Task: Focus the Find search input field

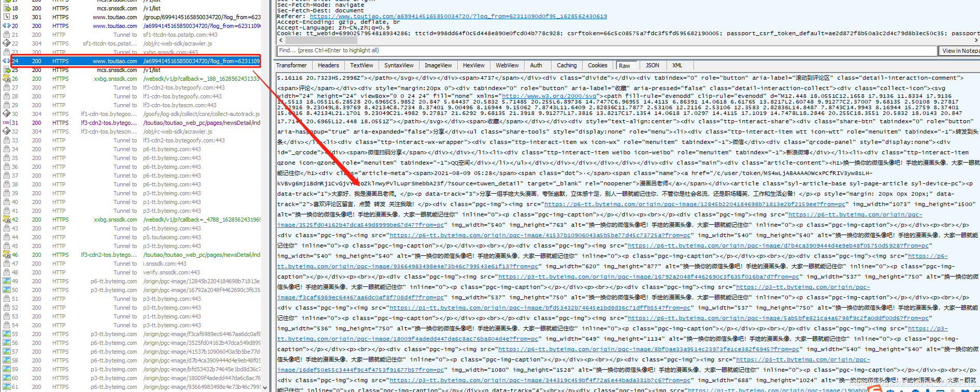Action: click(607, 51)
